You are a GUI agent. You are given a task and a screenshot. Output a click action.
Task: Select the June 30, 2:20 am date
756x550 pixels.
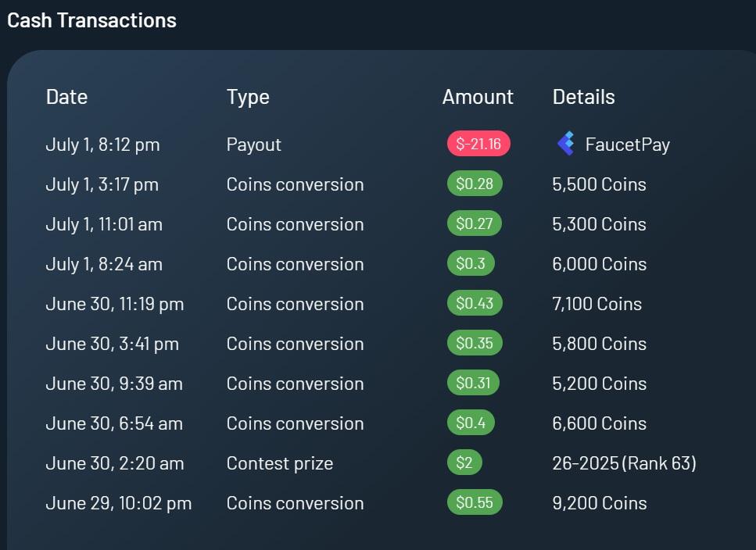115,464
